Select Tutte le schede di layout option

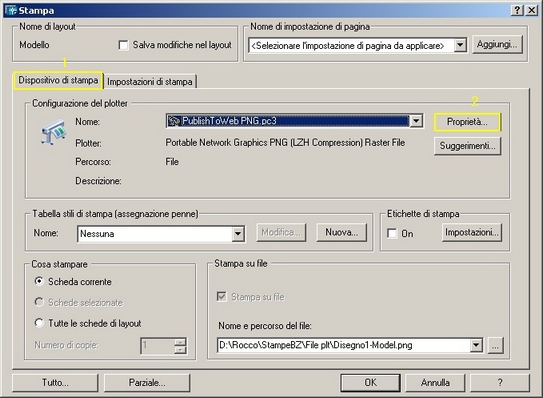[x=39, y=323]
